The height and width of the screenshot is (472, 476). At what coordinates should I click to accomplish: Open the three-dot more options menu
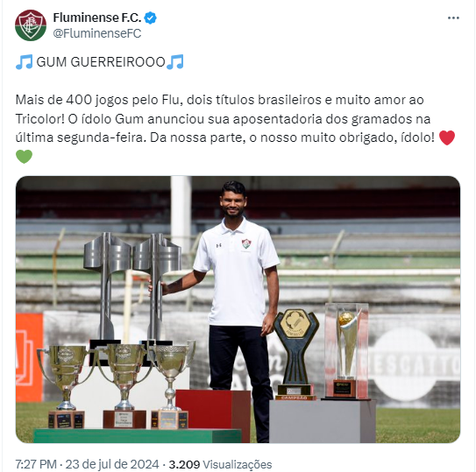coord(453,18)
